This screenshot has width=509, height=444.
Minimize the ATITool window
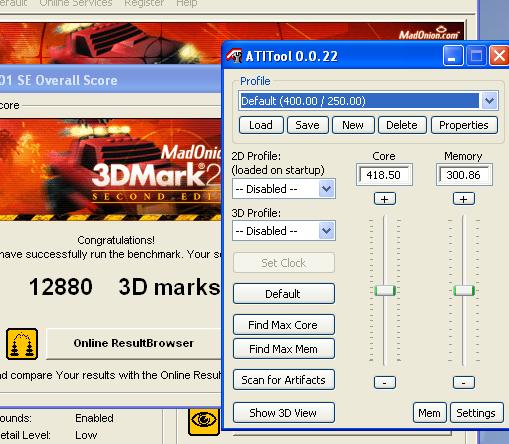point(453,56)
